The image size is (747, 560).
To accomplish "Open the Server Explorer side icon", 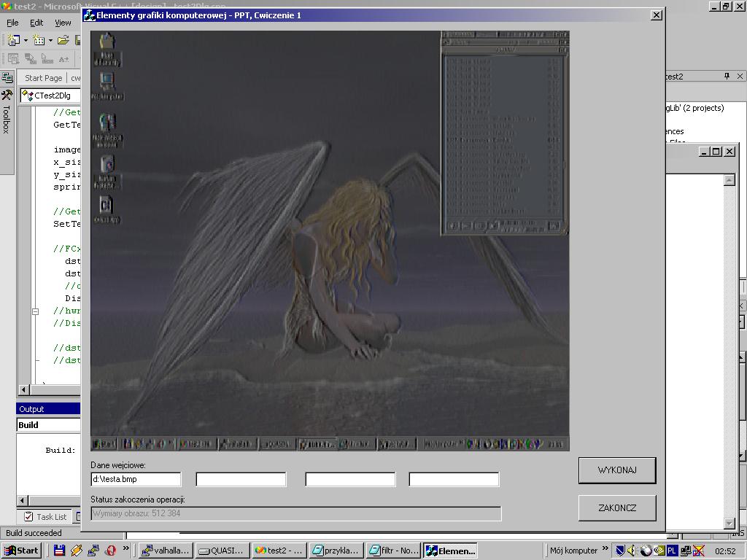I will (7, 77).
